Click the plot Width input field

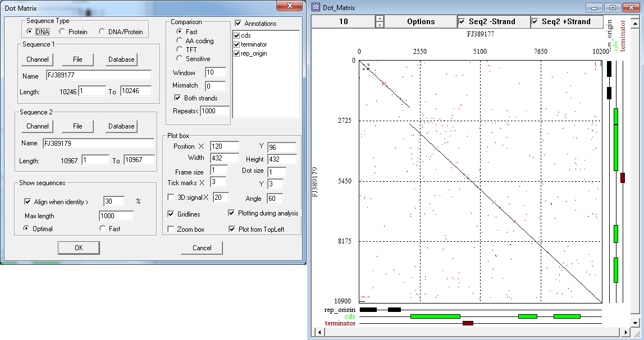[224, 158]
